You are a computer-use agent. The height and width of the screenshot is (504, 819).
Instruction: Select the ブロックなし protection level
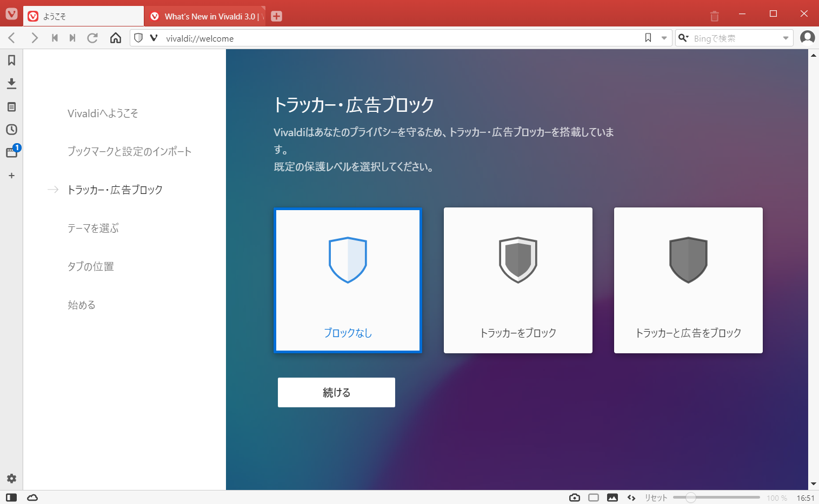tap(348, 280)
